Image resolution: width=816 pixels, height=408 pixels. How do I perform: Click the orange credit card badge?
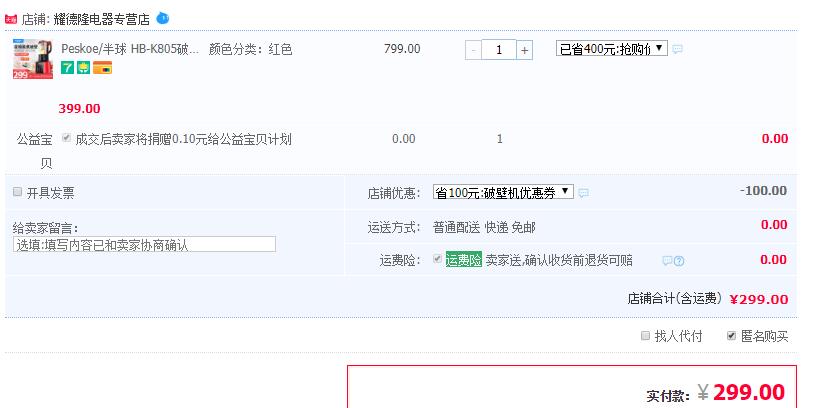pos(103,68)
